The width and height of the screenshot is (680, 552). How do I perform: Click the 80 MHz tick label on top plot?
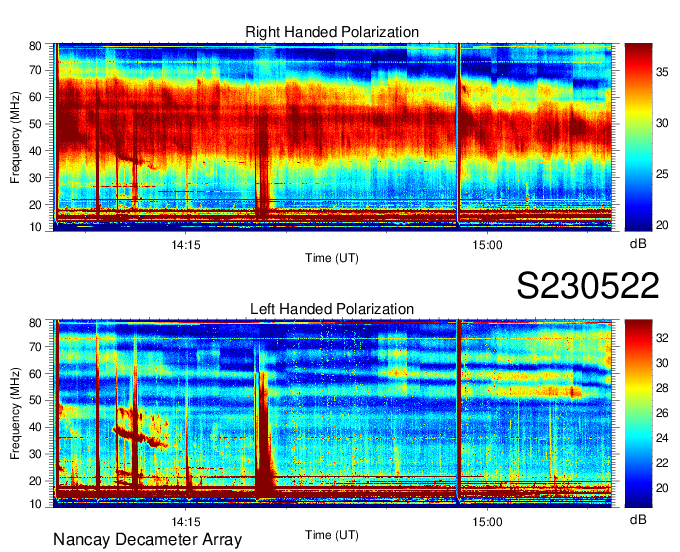click(35, 46)
